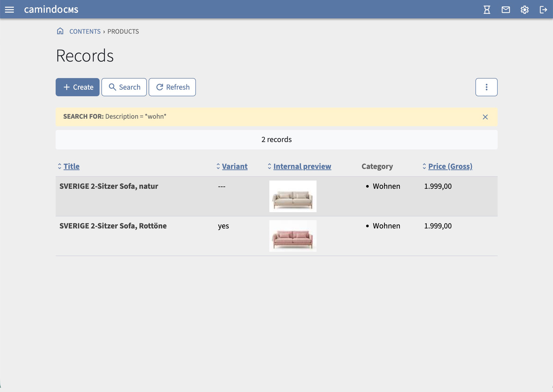Image resolution: width=553 pixels, height=392 pixels.
Task: Click the pink Rottöne sofa thumbnail
Action: pyautogui.click(x=293, y=236)
